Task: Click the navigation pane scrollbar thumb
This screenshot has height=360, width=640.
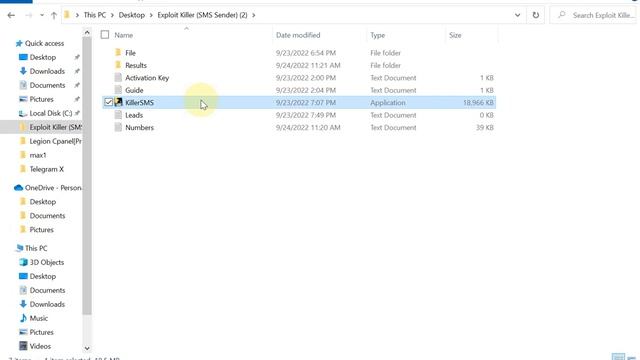Action: point(87,176)
